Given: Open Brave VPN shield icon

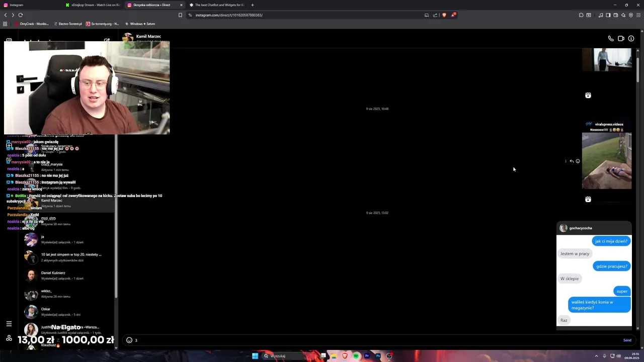Looking at the screenshot, I should coord(630,15).
